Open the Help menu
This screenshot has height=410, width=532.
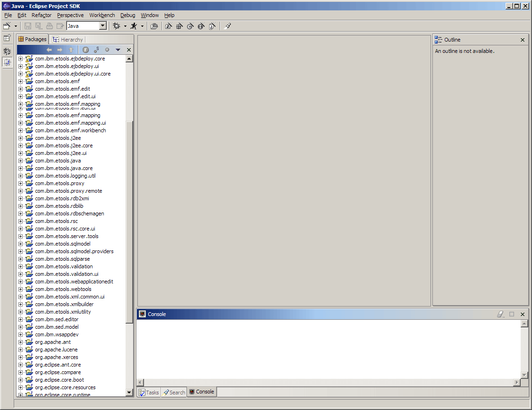pos(169,15)
